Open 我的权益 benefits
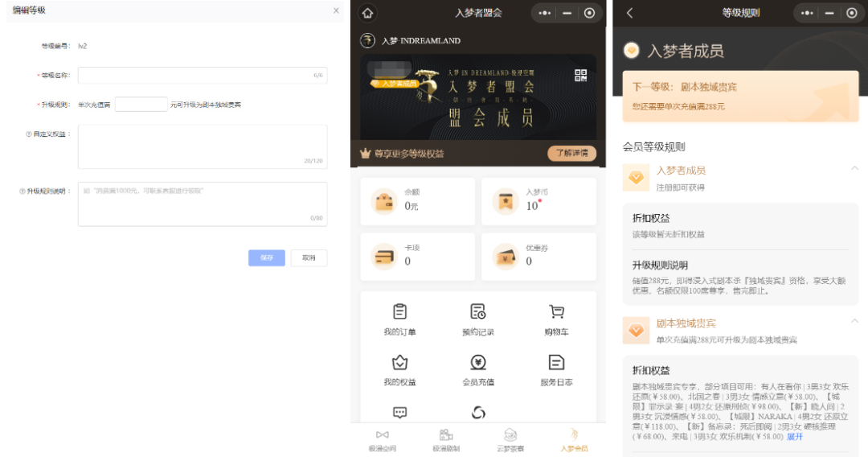This screenshot has width=868, height=461. 399,370
